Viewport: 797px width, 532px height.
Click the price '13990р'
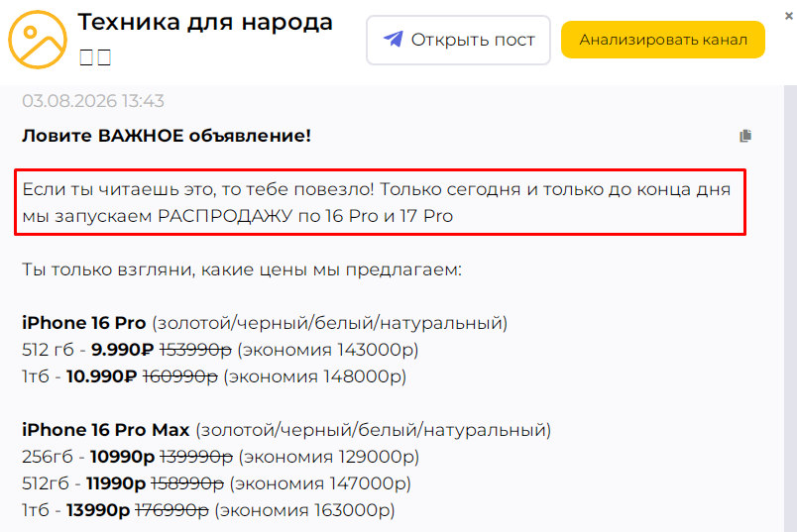pos(98,510)
